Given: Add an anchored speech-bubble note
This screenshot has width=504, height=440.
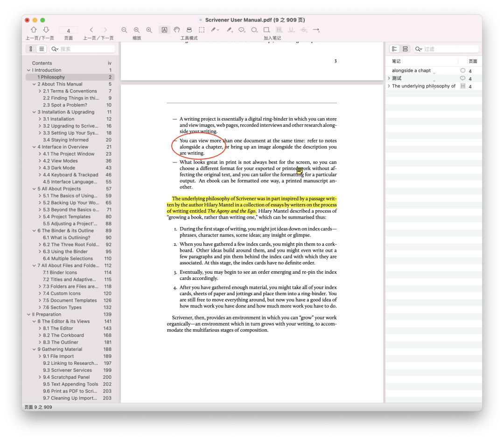Looking at the screenshot, I should tap(242, 30).
